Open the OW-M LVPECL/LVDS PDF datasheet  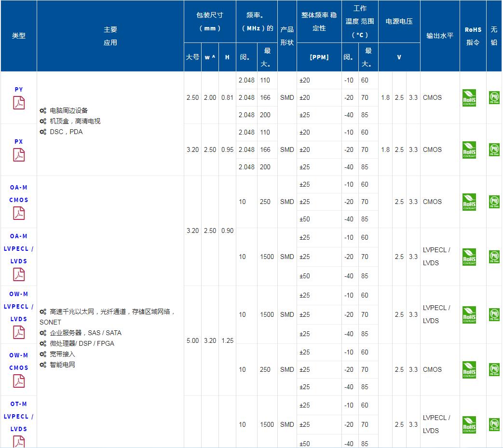(x=19, y=331)
